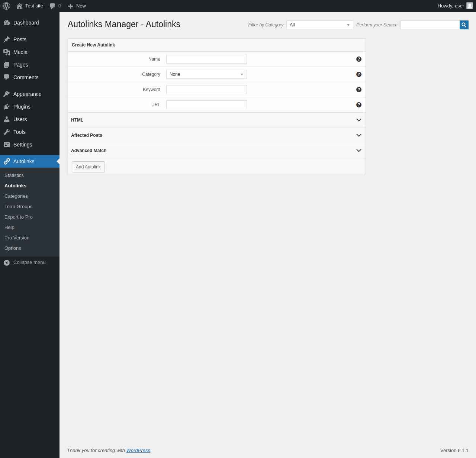The image size is (476, 458).
Task: Click the Create New Autolink heading
Action: pyautogui.click(x=93, y=45)
